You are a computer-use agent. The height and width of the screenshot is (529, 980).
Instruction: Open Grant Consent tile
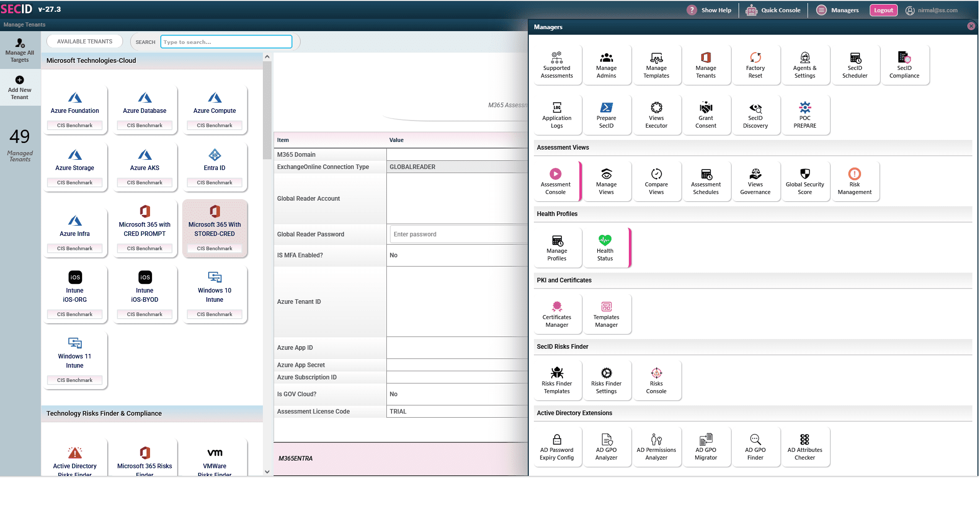[706, 115]
